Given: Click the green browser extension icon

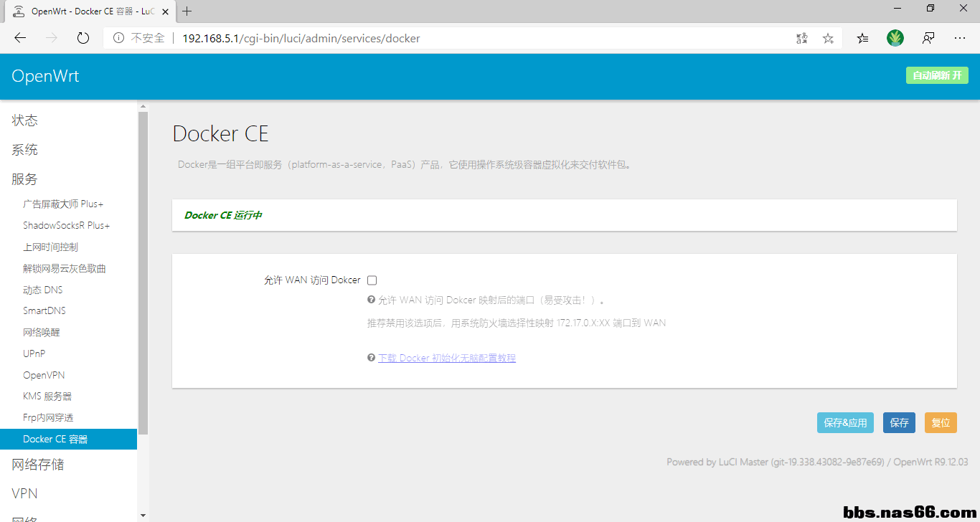Looking at the screenshot, I should click(895, 38).
